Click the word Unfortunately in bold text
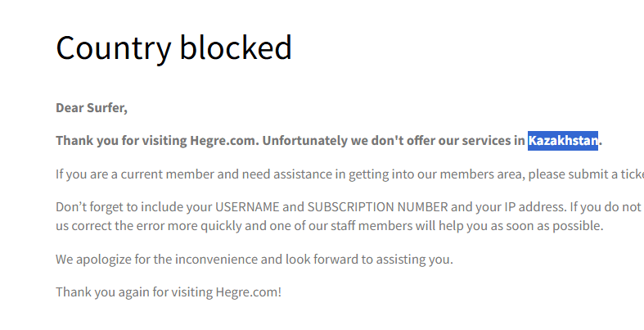Viewport: 644px width, 330px height. point(304,141)
